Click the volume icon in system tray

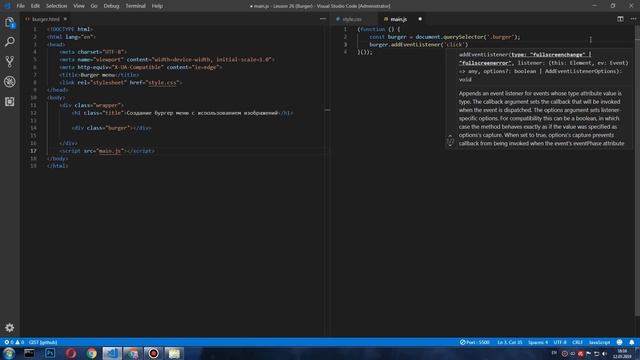pos(605,353)
